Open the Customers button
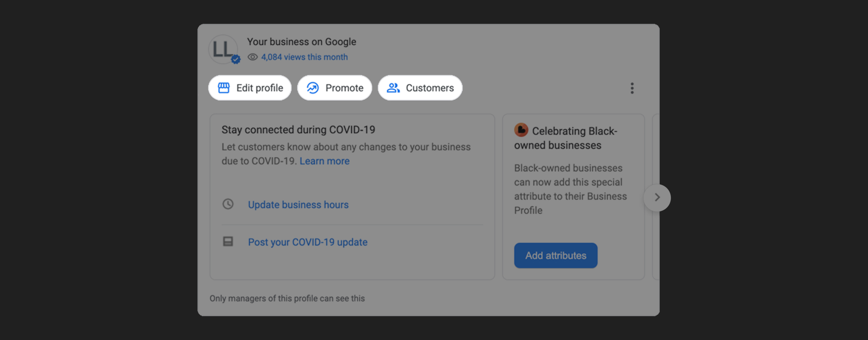The image size is (868, 340). coord(420,88)
